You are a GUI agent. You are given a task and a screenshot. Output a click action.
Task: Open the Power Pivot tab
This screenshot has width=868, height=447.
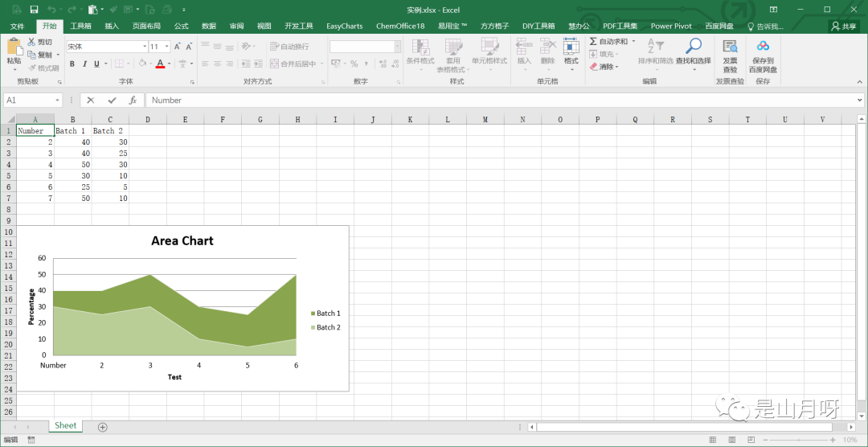tap(671, 26)
